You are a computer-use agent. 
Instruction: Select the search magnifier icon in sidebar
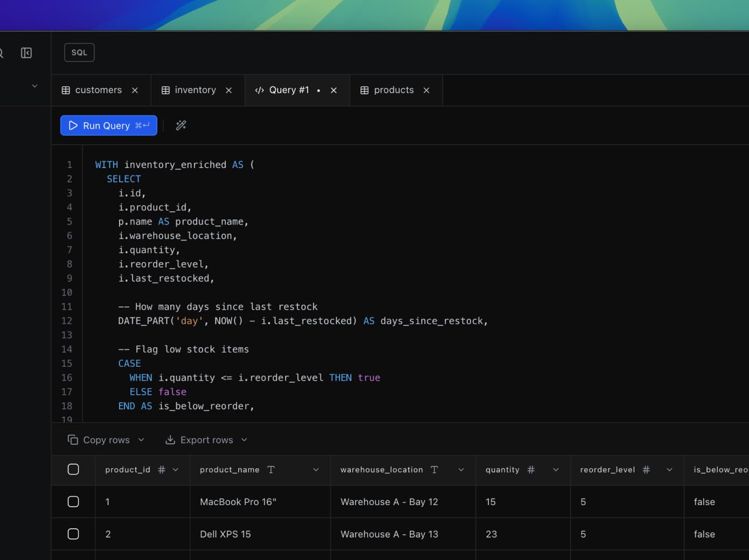click(2, 52)
